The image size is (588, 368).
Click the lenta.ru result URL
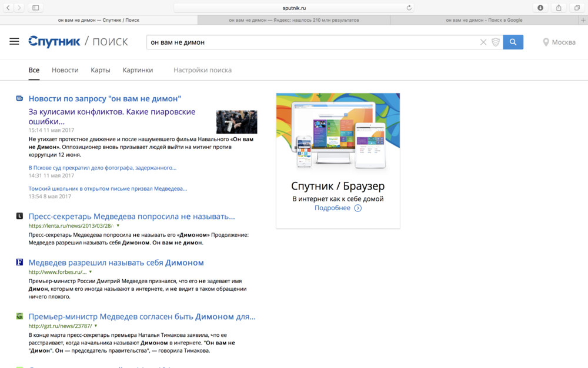click(71, 226)
